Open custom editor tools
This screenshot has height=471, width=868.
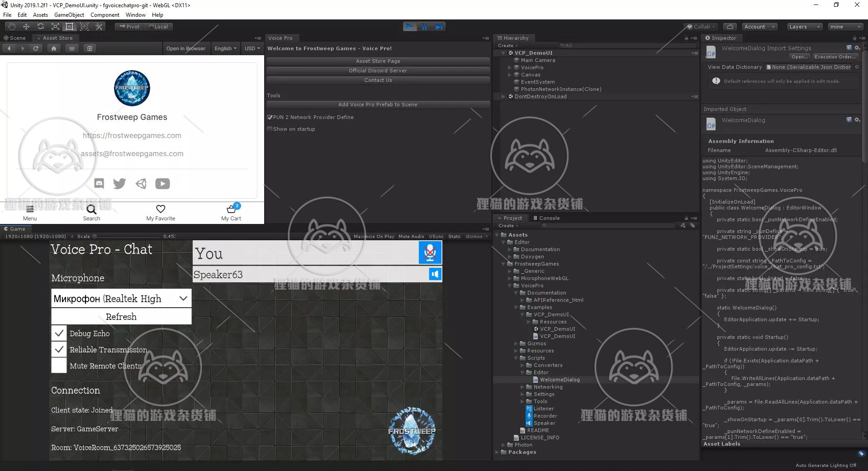point(99,27)
